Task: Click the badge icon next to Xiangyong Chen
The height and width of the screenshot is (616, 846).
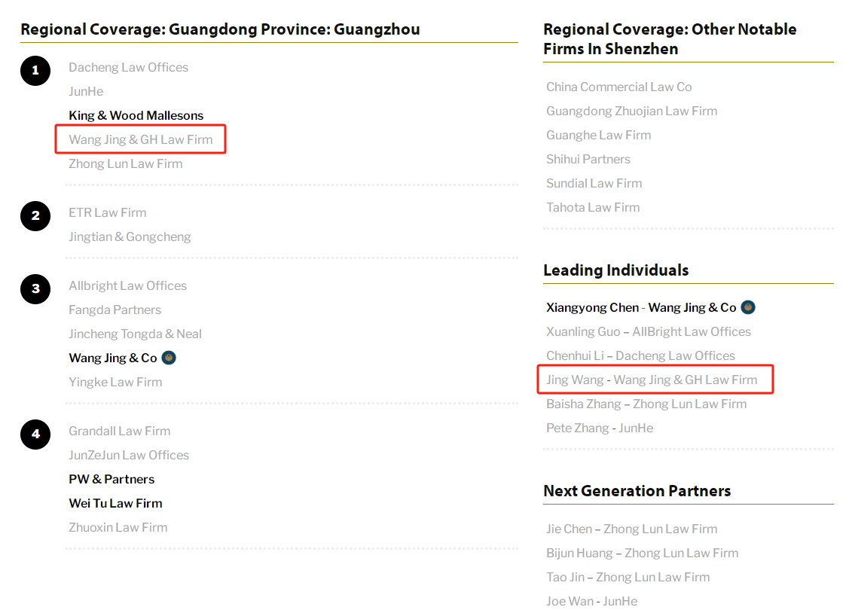Action: [x=748, y=307]
